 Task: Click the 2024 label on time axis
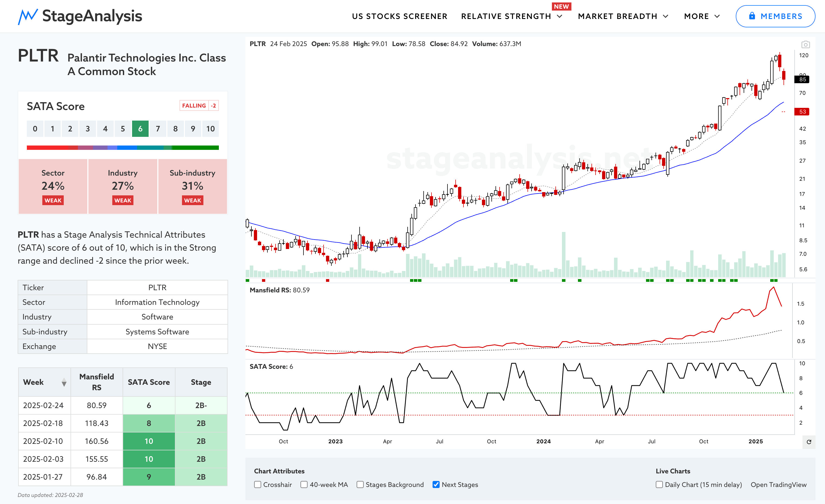pyautogui.click(x=543, y=441)
